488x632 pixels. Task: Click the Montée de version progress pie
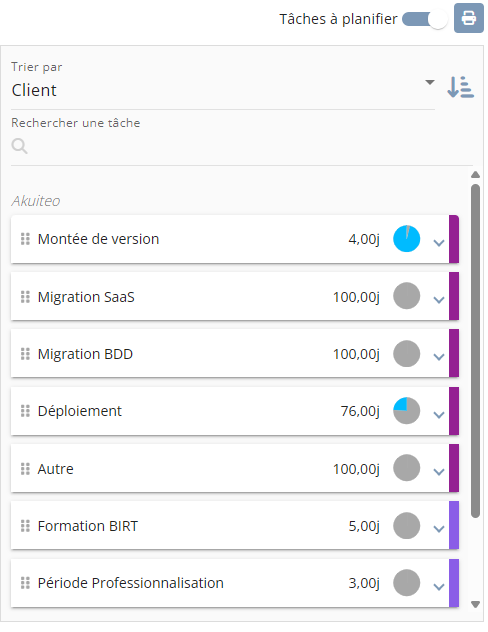click(406, 239)
